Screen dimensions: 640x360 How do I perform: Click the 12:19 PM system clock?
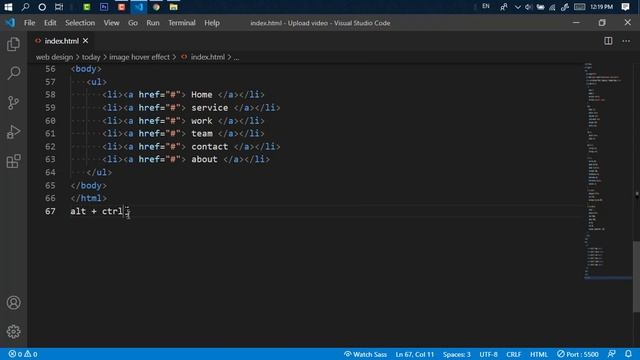(602, 7)
